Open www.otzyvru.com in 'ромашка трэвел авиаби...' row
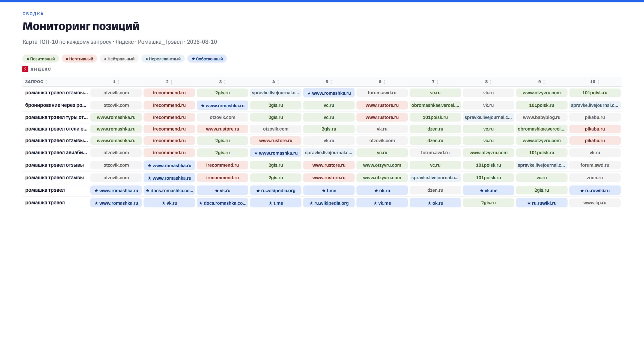644x362 pixels. (x=488, y=153)
